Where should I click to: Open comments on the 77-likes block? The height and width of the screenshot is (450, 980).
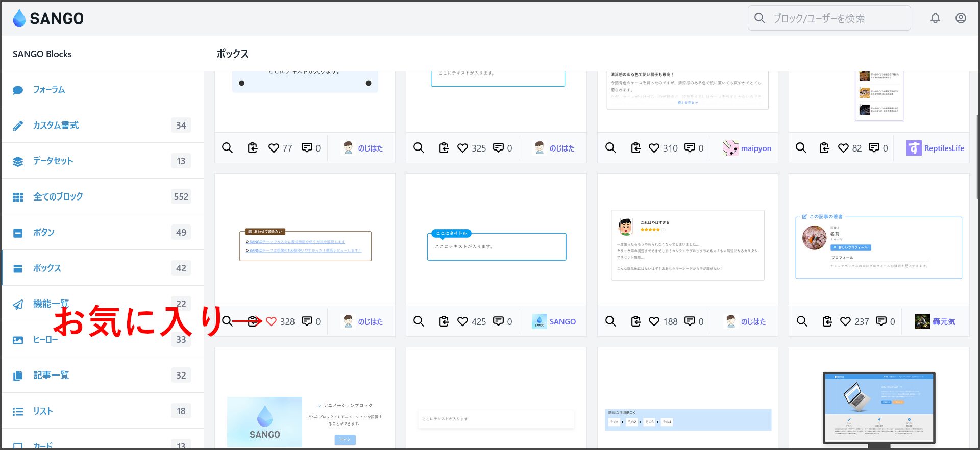point(307,148)
